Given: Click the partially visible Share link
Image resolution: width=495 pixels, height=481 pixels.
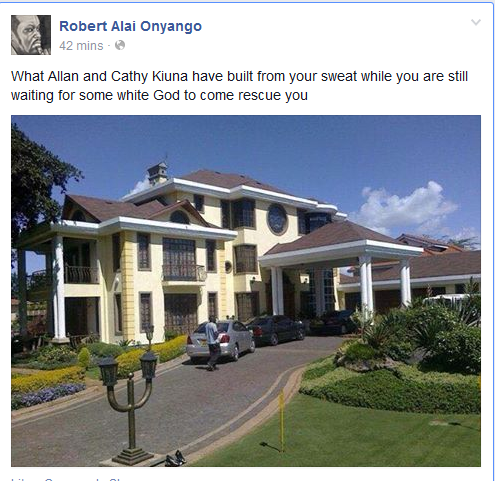Looking at the screenshot, I should (118, 479).
